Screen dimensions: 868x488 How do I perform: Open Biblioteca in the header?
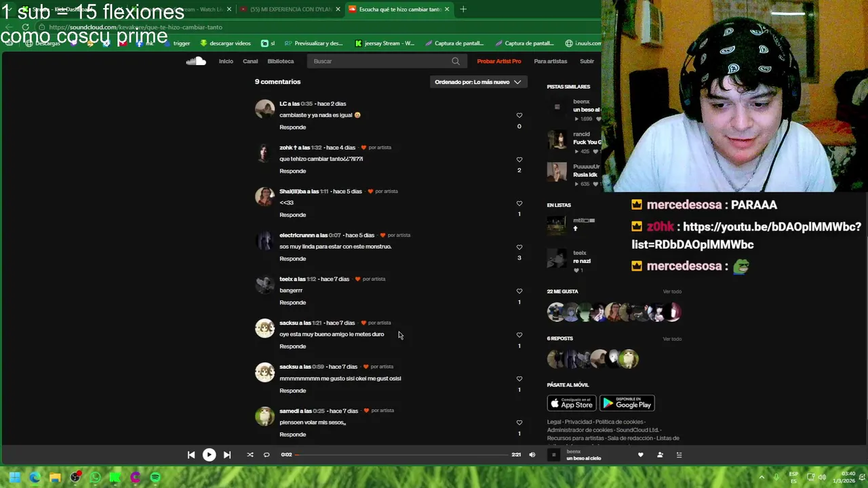pyautogui.click(x=281, y=61)
